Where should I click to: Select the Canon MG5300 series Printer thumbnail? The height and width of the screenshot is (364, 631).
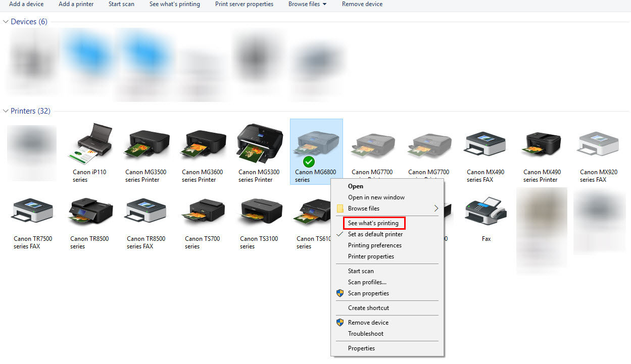259,143
